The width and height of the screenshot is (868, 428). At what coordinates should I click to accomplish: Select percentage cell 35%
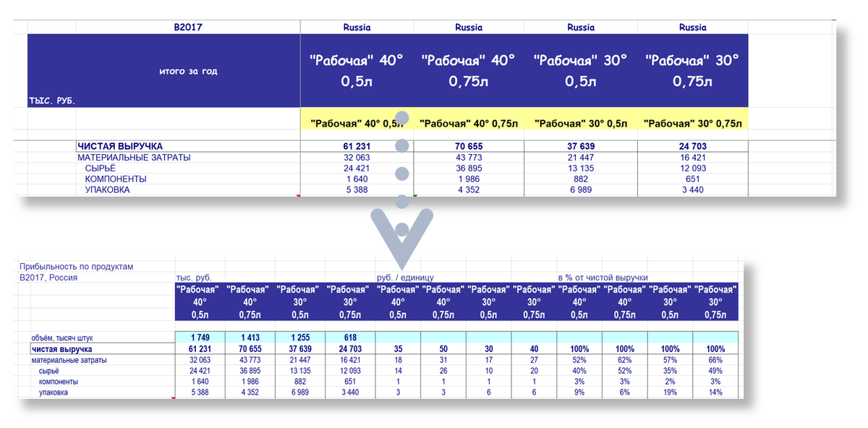(671, 370)
